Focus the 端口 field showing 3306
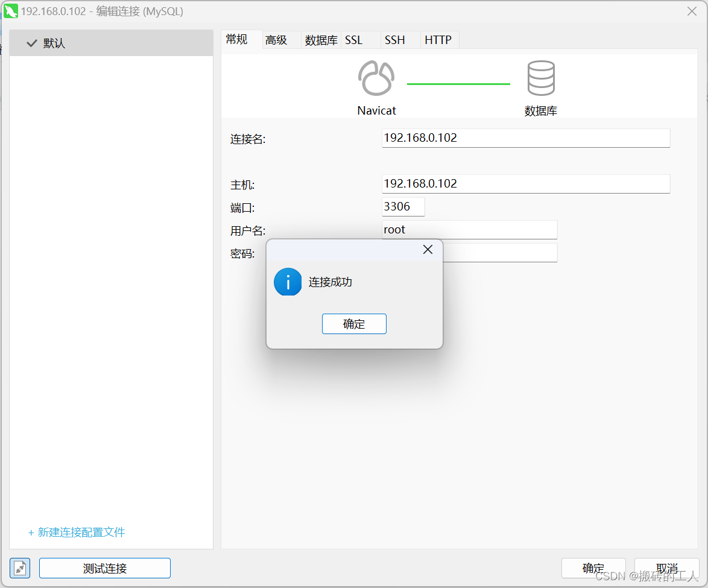Viewport: 708px width, 588px height. [x=403, y=206]
